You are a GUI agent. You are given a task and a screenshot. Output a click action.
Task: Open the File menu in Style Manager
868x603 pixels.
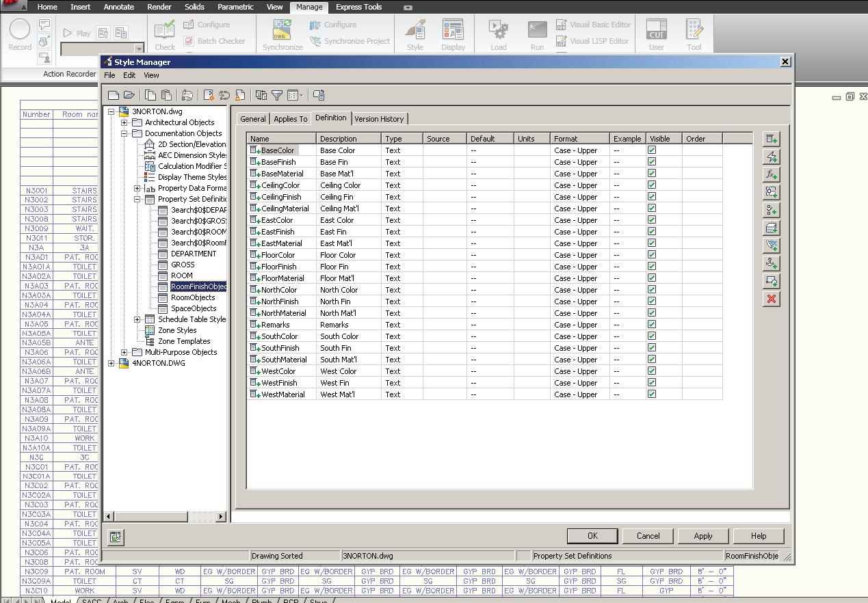[x=109, y=75]
